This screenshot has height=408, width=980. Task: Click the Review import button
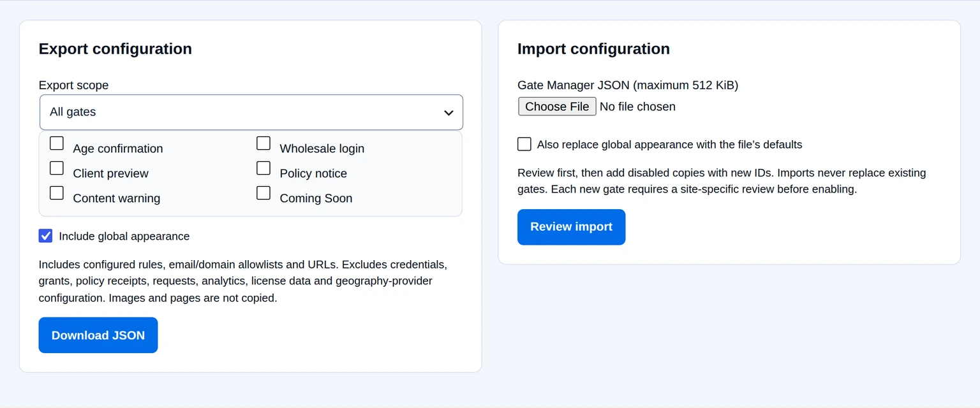coord(571,227)
